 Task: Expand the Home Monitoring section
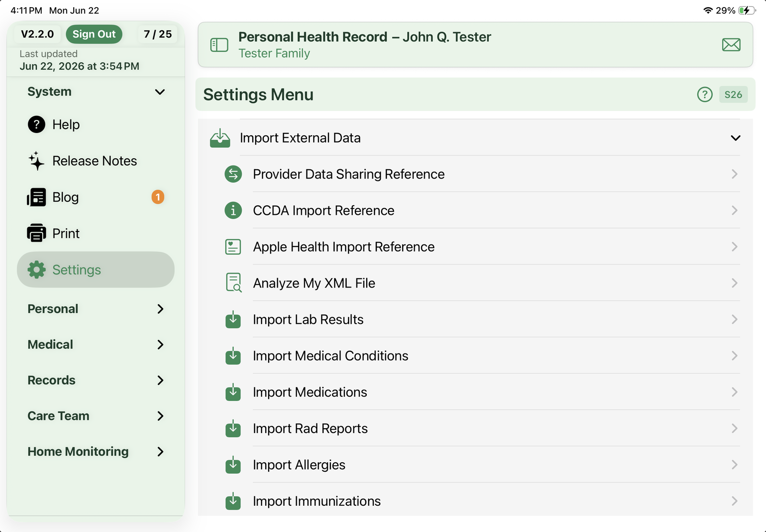(x=96, y=452)
